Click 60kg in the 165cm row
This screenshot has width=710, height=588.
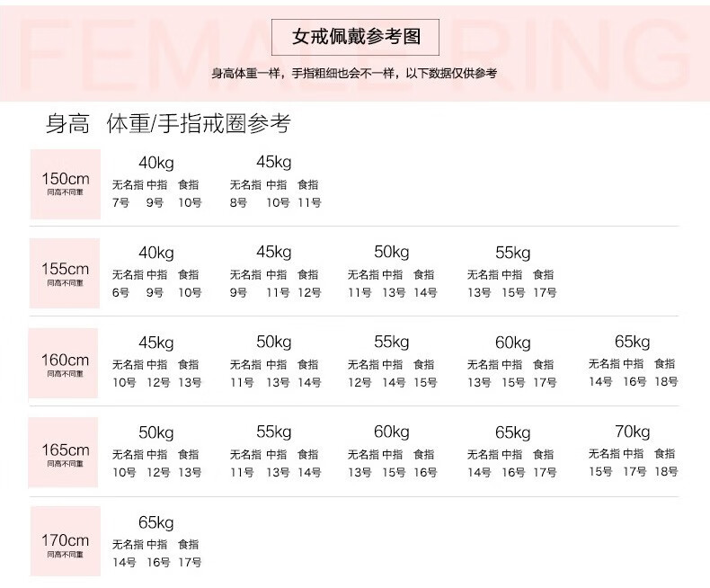(392, 432)
